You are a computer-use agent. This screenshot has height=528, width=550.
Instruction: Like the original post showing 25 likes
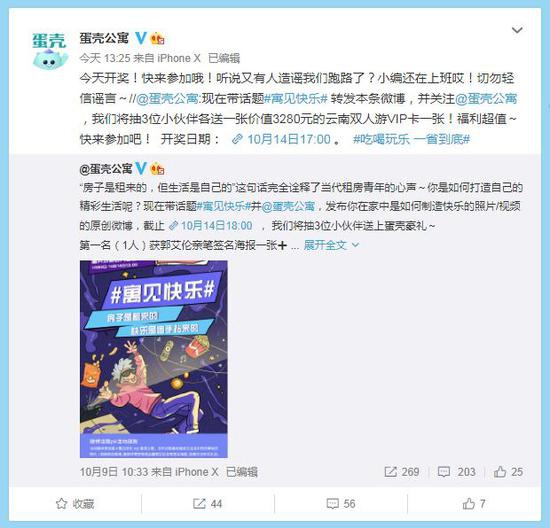click(x=508, y=472)
